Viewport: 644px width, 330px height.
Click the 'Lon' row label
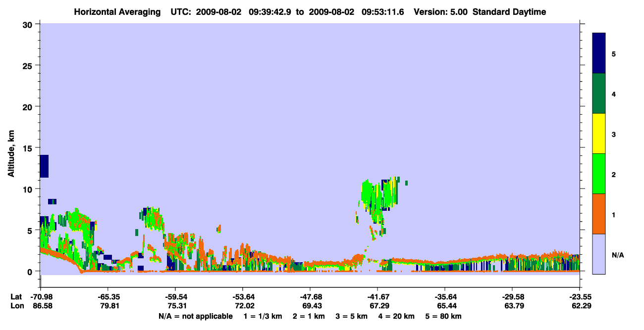(16, 306)
